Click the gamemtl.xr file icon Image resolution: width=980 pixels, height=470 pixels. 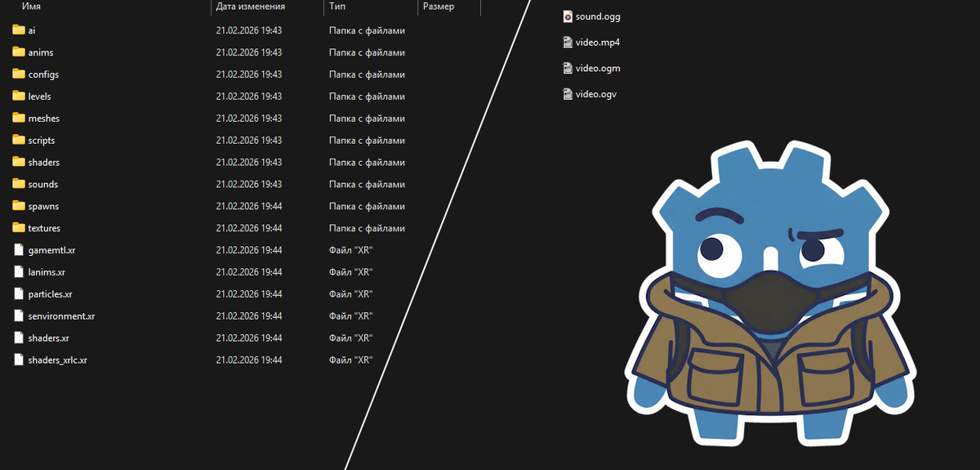click(x=20, y=250)
